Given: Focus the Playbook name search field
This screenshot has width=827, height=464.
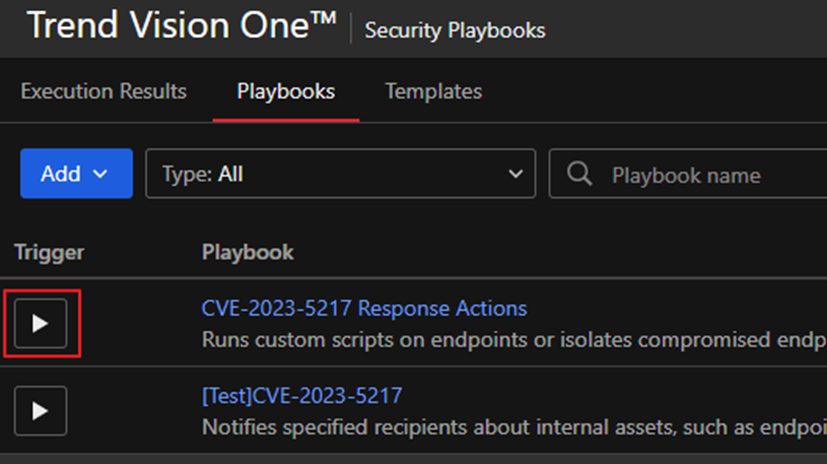Looking at the screenshot, I should point(700,175).
